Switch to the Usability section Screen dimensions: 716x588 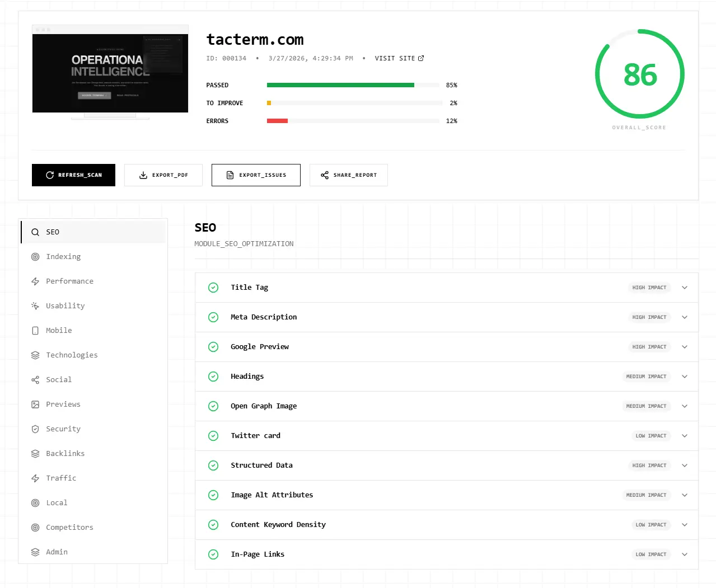tap(93, 306)
